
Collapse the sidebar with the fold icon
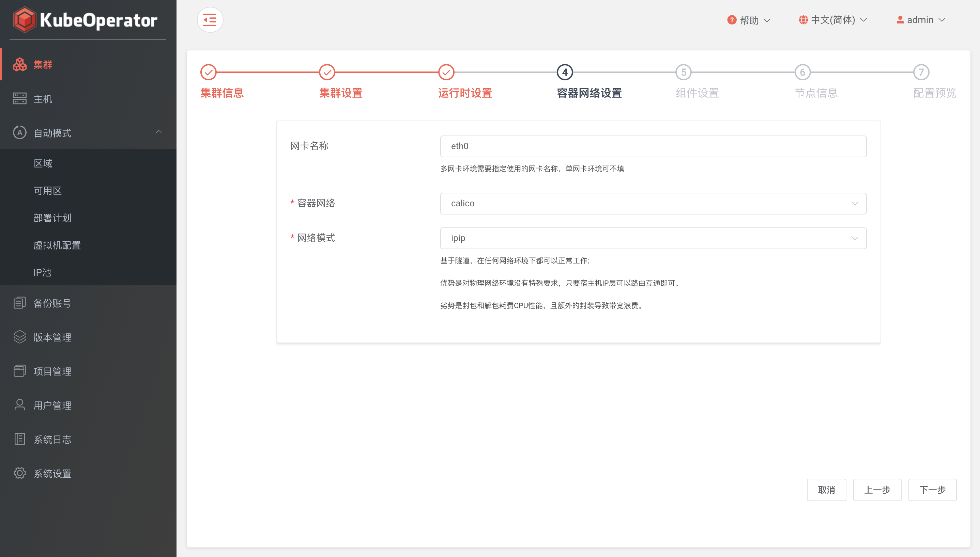tap(210, 20)
